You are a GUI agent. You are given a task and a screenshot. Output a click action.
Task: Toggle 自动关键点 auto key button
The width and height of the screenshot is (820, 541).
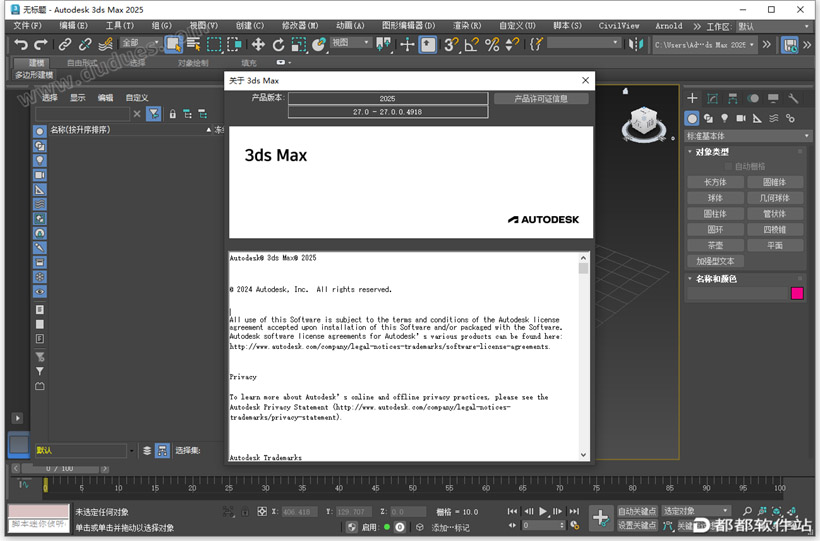pyautogui.click(x=637, y=511)
